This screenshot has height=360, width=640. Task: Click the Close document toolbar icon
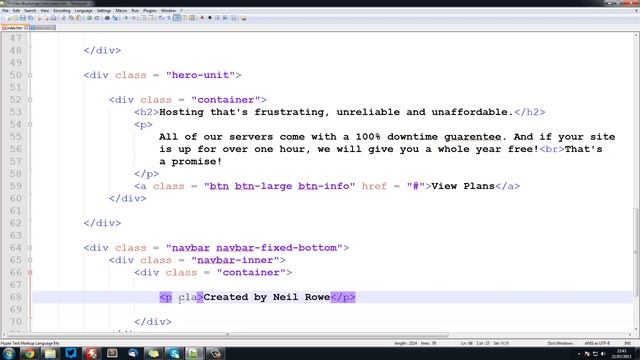[39, 18]
